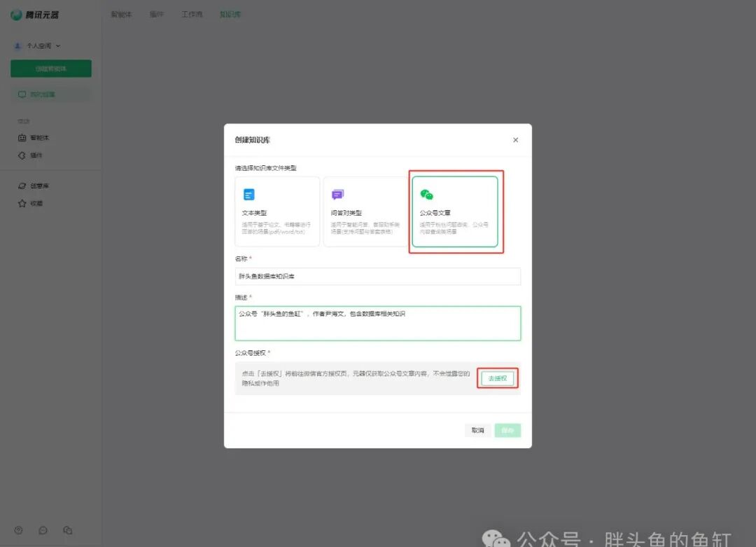Click the 请选择知识库文件类型 label
Viewport: 756px width, 547px height.
click(266, 168)
